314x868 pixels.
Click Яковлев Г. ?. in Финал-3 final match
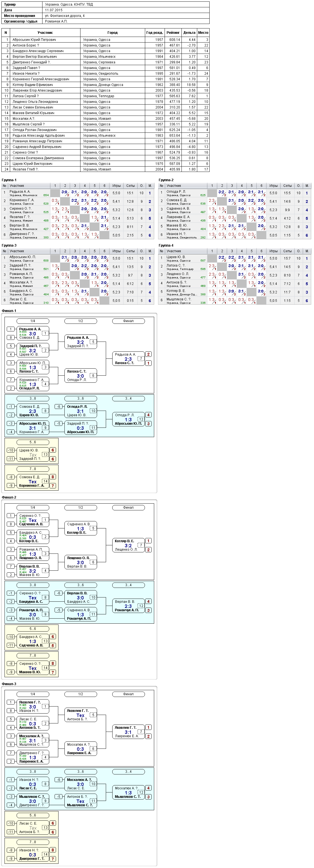click(x=125, y=727)
